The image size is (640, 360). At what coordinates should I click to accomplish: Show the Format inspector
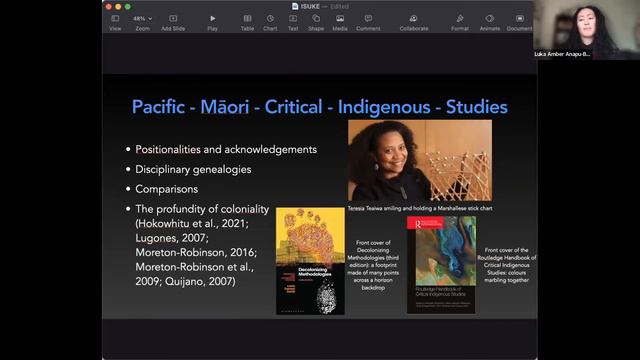tap(460, 23)
